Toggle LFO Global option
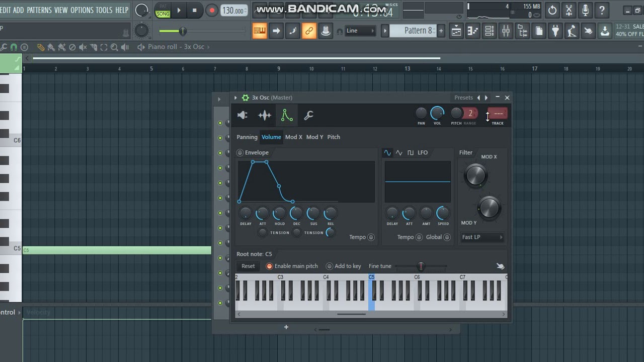644x362 pixels. tap(447, 237)
